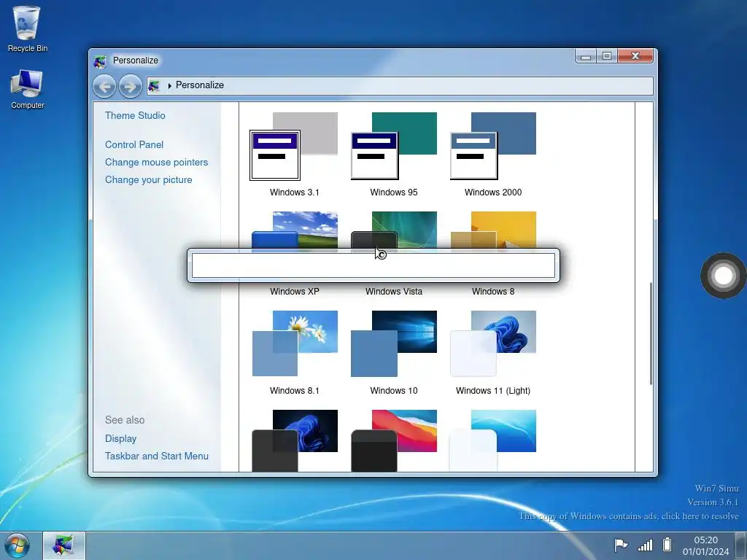The image size is (747, 560).
Task: Click the battery tray icon
Action: pos(667,544)
